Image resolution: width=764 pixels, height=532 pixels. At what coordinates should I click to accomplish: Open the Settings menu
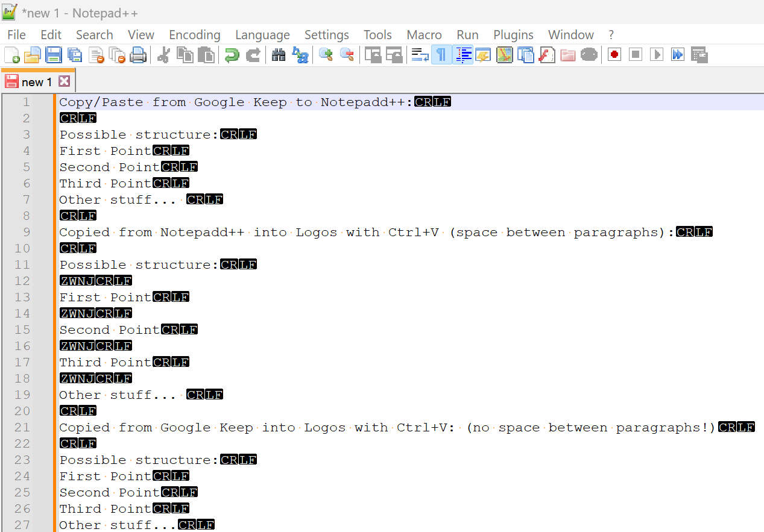point(327,35)
